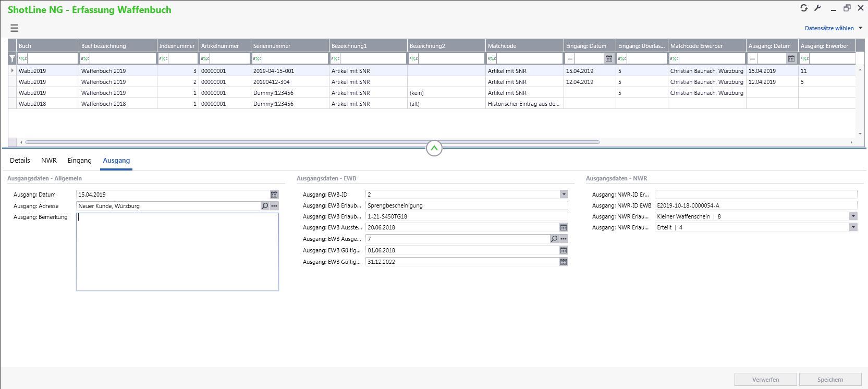Sort by Buchbezeichnung column header

118,46
